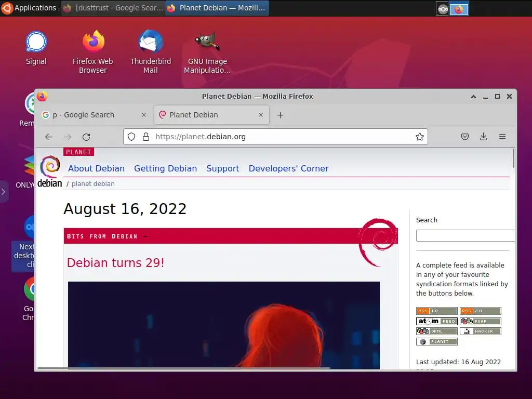The image size is (532, 399).
Task: Click the Debian swirl logo
Action: [50, 171]
